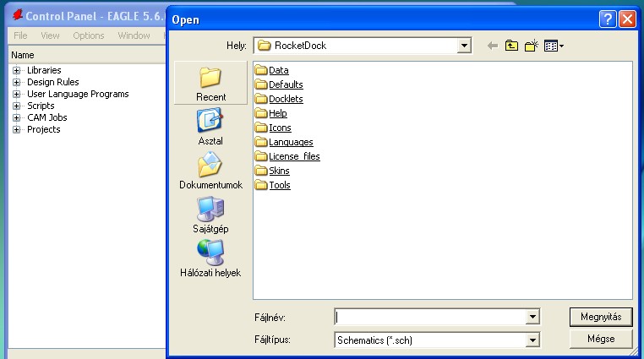The width and height of the screenshot is (644, 359).
Task: Open the Recent places shortcut
Action: (x=210, y=84)
